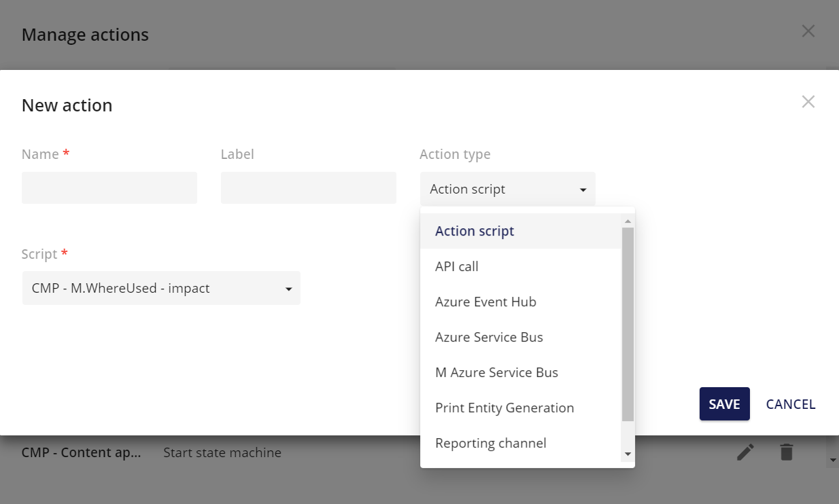The width and height of the screenshot is (839, 504).
Task: Click the scroll-down arrow below Reporting channel
Action: (628, 454)
